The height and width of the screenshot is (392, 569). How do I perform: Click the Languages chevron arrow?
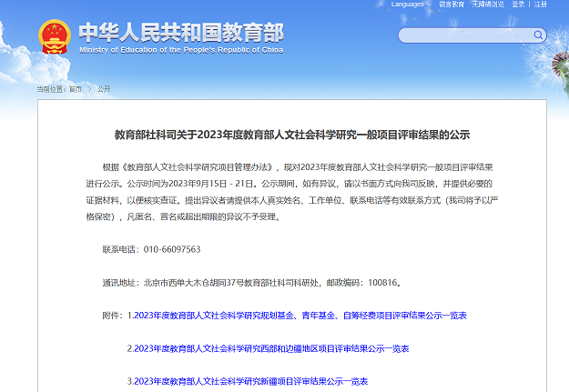(x=429, y=5)
